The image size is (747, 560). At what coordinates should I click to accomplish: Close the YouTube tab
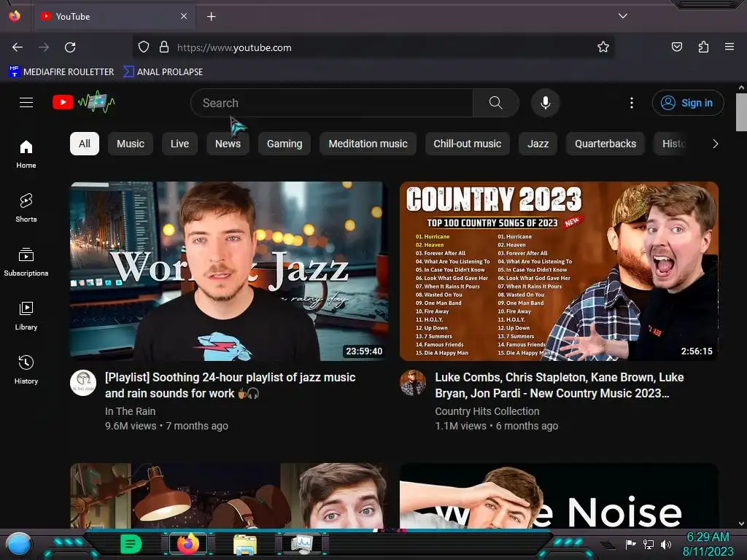coord(184,16)
